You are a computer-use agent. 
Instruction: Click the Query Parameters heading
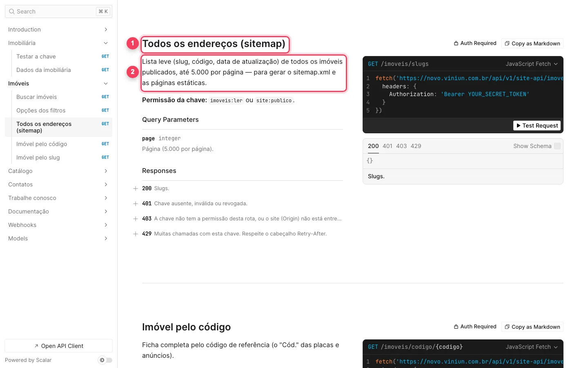click(170, 120)
